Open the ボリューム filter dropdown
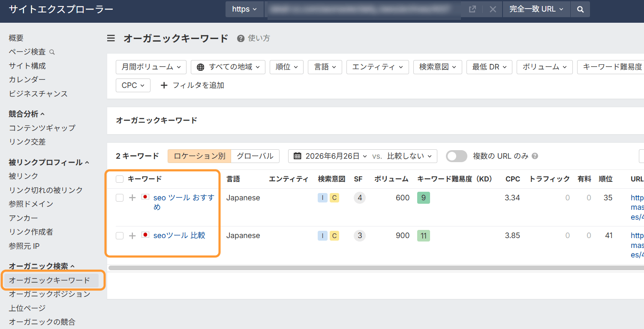The image size is (644, 329). [x=545, y=67]
